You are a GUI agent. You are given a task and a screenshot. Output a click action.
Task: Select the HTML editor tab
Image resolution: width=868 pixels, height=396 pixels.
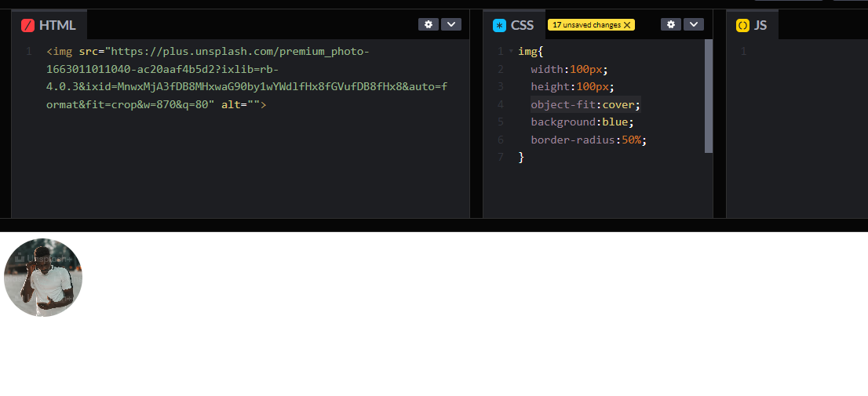[49, 25]
